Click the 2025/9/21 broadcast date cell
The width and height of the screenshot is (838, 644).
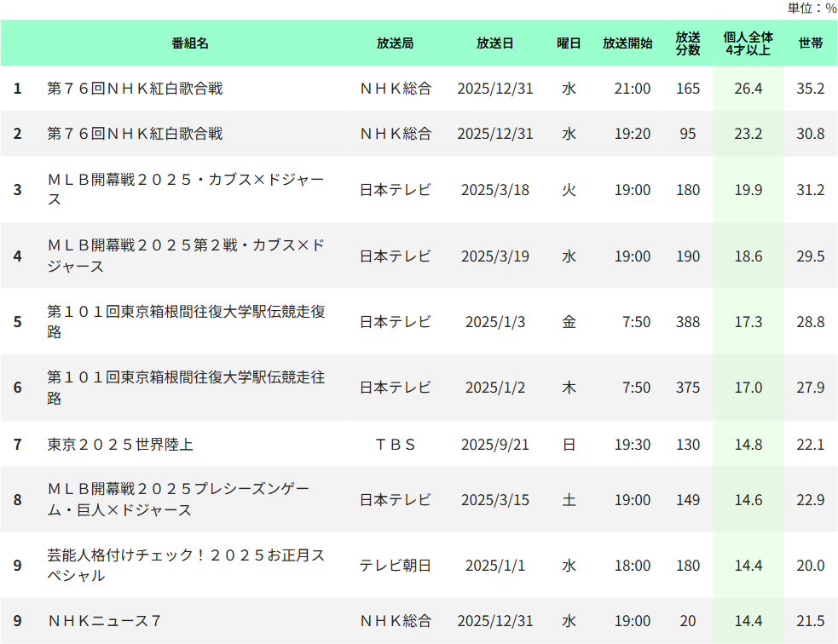[494, 445]
